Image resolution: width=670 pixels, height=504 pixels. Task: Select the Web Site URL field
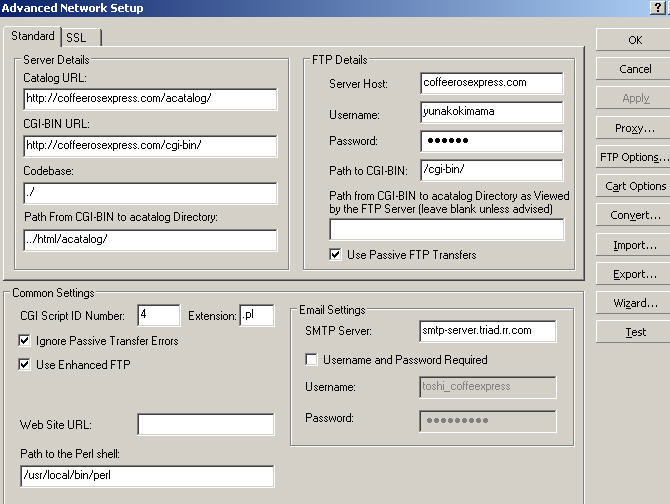[x=205, y=425]
